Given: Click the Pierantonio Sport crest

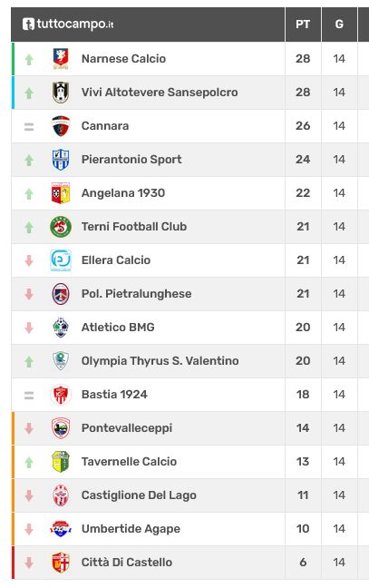Looking at the screenshot, I should [x=61, y=160].
